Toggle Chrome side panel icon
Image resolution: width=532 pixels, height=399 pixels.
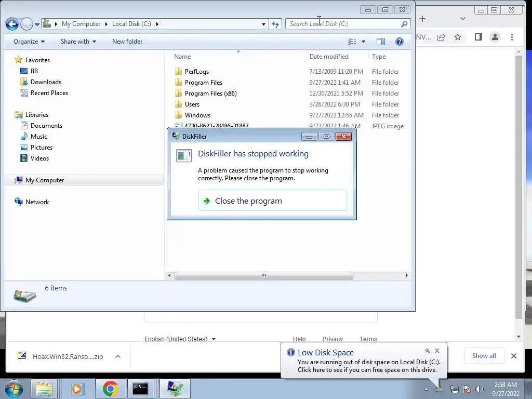(478, 37)
